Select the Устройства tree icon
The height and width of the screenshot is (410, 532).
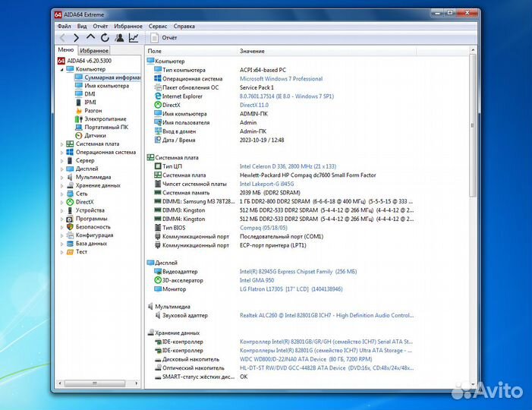[70, 210]
